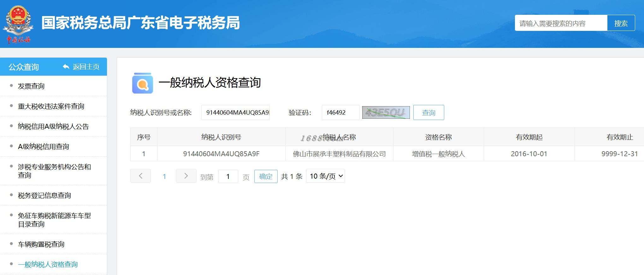Click the 搜索 button in the header
This screenshot has height=275, width=644.
621,23
